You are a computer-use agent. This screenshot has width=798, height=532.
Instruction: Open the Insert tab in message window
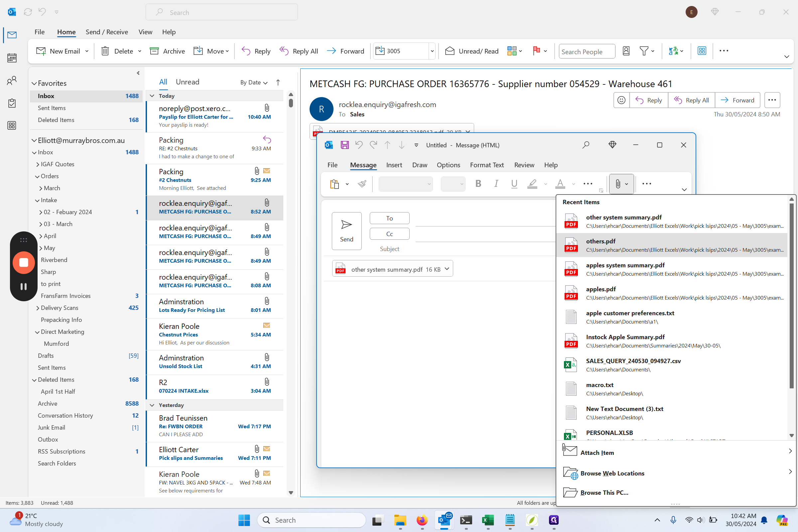pos(394,165)
